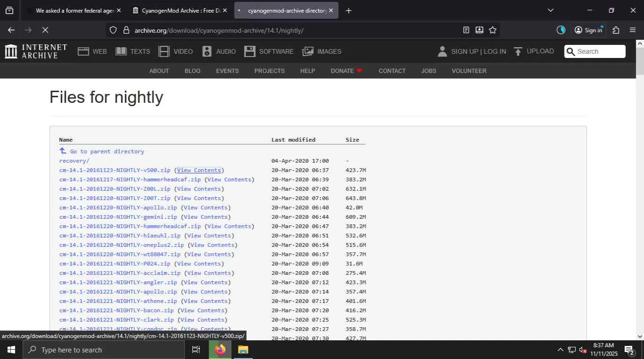Click the address bar URL
The image size is (644, 359).
[219, 30]
